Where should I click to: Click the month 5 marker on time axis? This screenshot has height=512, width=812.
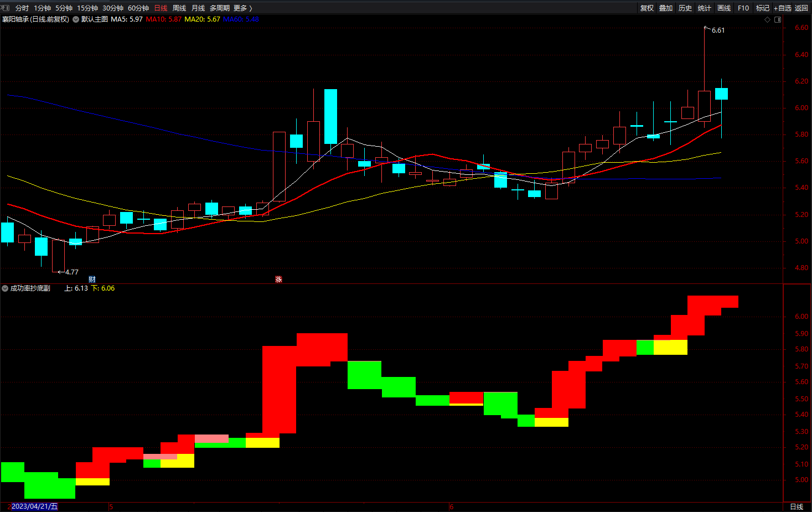111,507
